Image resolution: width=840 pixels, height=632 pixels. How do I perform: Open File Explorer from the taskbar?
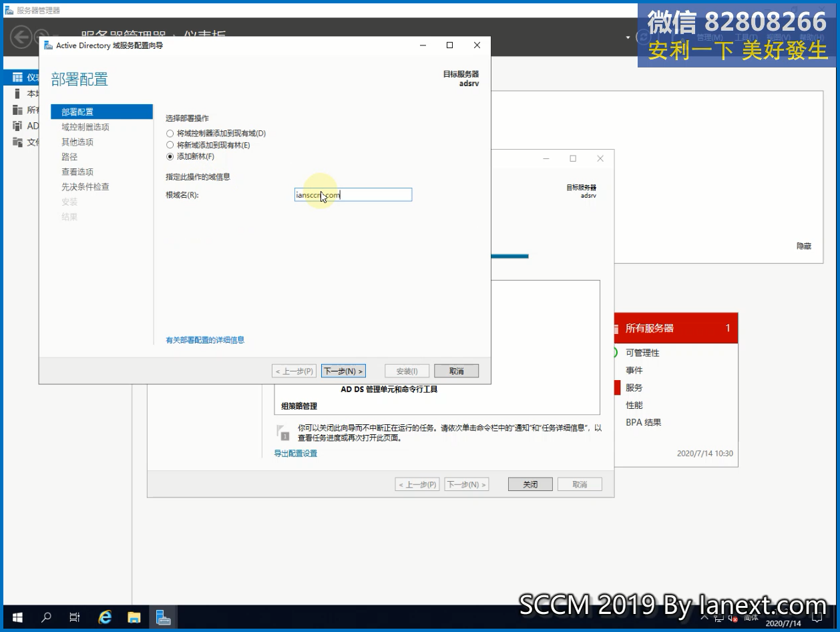click(134, 617)
